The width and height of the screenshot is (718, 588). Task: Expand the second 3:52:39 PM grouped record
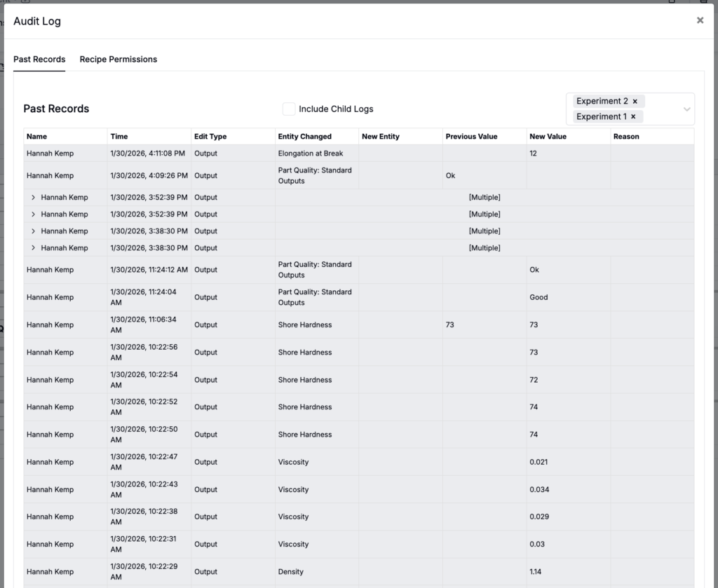pyautogui.click(x=33, y=214)
